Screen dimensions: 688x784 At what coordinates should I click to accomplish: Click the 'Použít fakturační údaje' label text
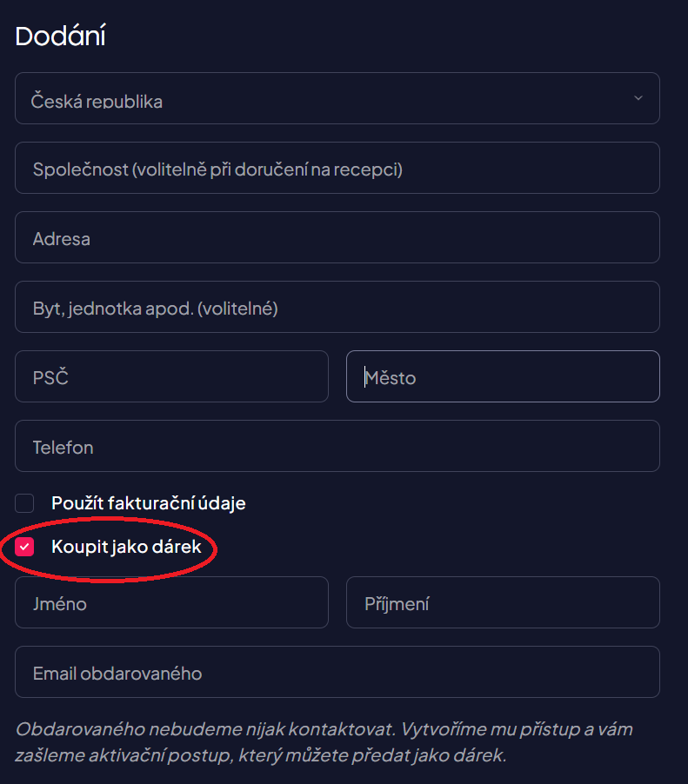[149, 503]
